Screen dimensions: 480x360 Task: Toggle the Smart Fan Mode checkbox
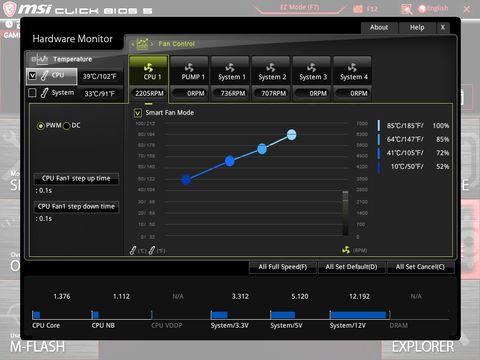pyautogui.click(x=138, y=113)
